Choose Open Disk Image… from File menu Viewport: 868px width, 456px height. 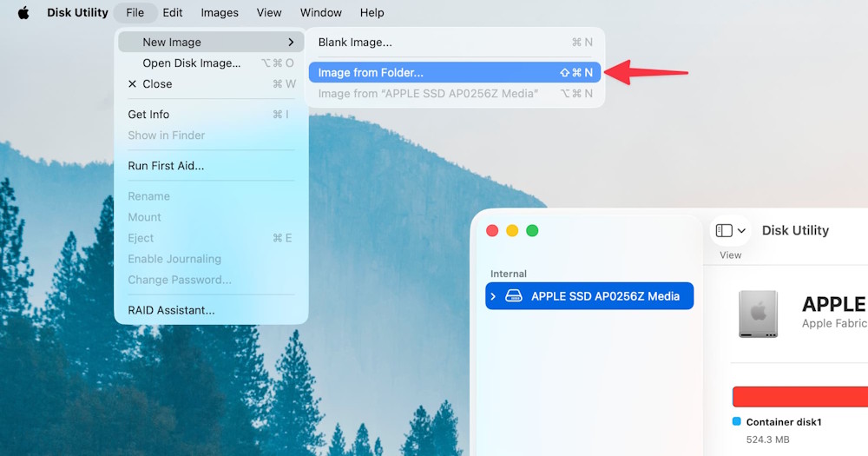pos(211,63)
